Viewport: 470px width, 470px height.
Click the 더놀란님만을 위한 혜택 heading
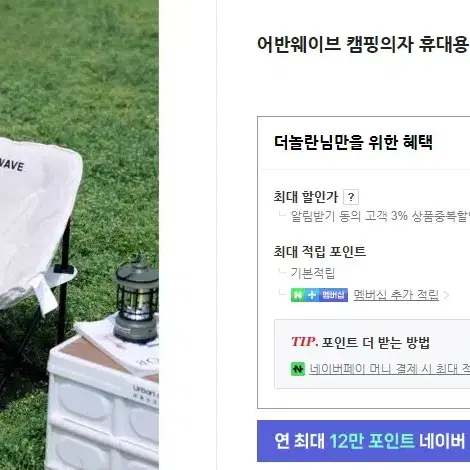click(x=353, y=143)
